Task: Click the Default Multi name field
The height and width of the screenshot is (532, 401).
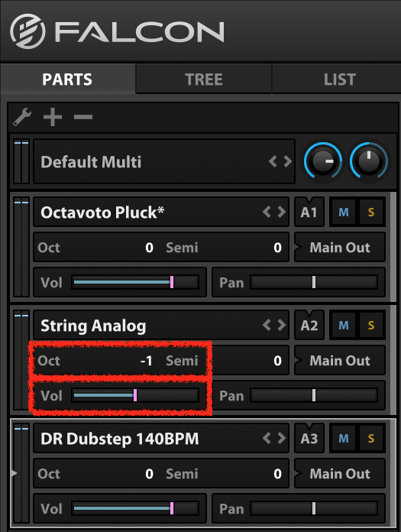Action: (x=164, y=161)
